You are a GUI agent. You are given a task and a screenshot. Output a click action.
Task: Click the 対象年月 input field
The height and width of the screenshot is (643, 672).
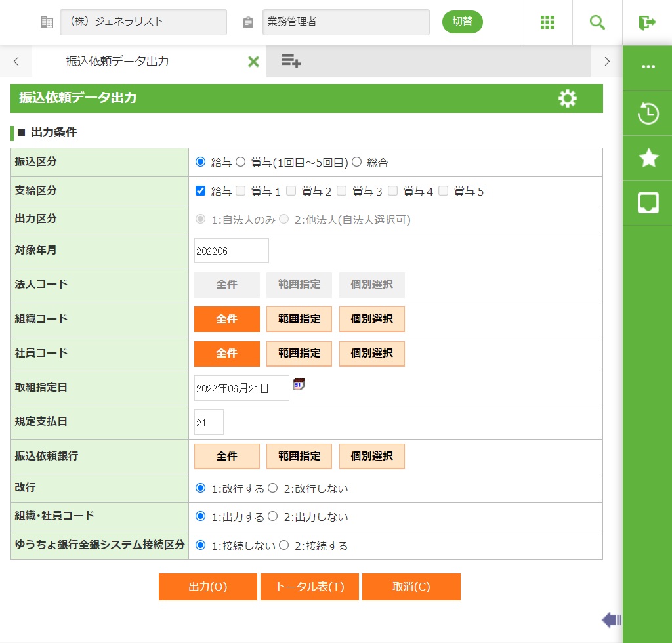(232, 251)
